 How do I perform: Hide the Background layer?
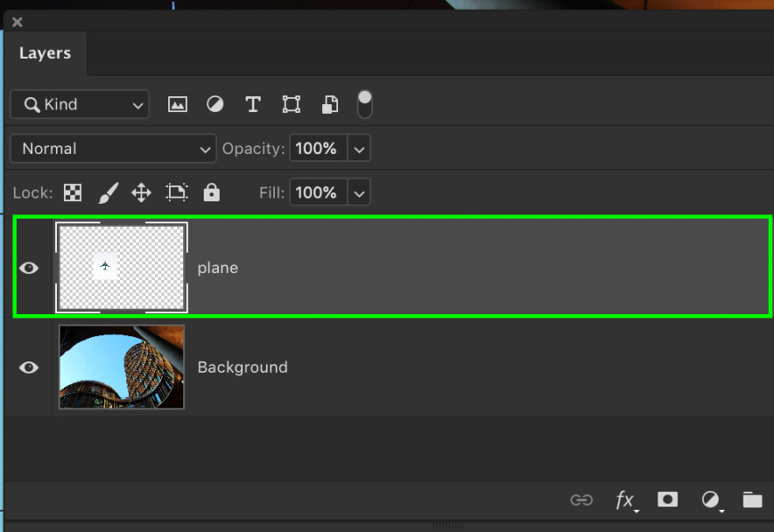[28, 367]
